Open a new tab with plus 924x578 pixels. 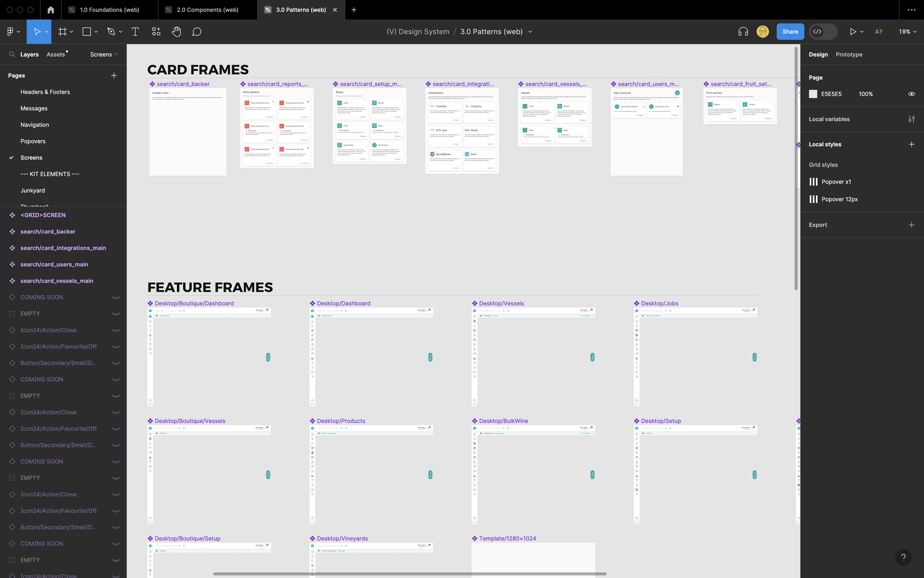354,10
